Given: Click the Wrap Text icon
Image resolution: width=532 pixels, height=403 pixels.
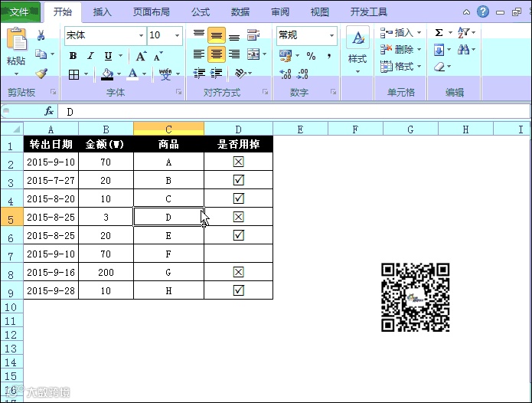Looking at the screenshot, I should point(253,34).
